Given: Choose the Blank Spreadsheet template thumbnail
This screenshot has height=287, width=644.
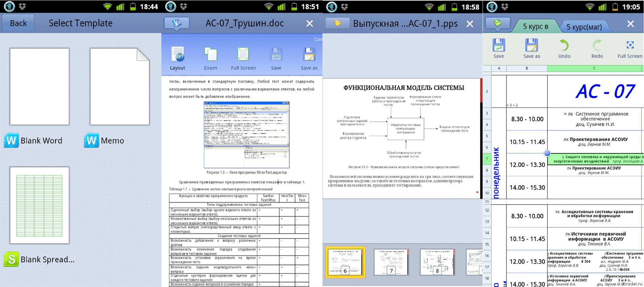Looking at the screenshot, I should click(x=40, y=205).
